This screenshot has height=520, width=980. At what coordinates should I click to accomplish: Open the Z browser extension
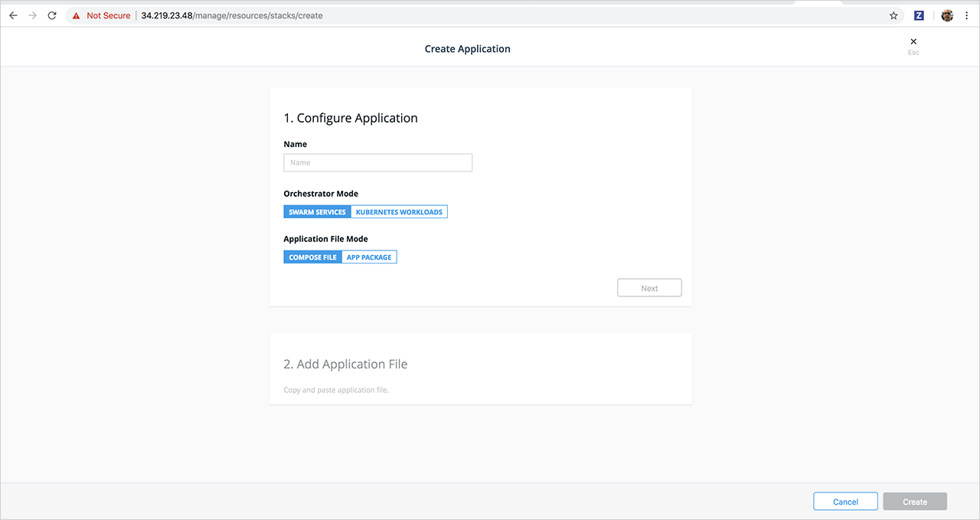pos(918,15)
